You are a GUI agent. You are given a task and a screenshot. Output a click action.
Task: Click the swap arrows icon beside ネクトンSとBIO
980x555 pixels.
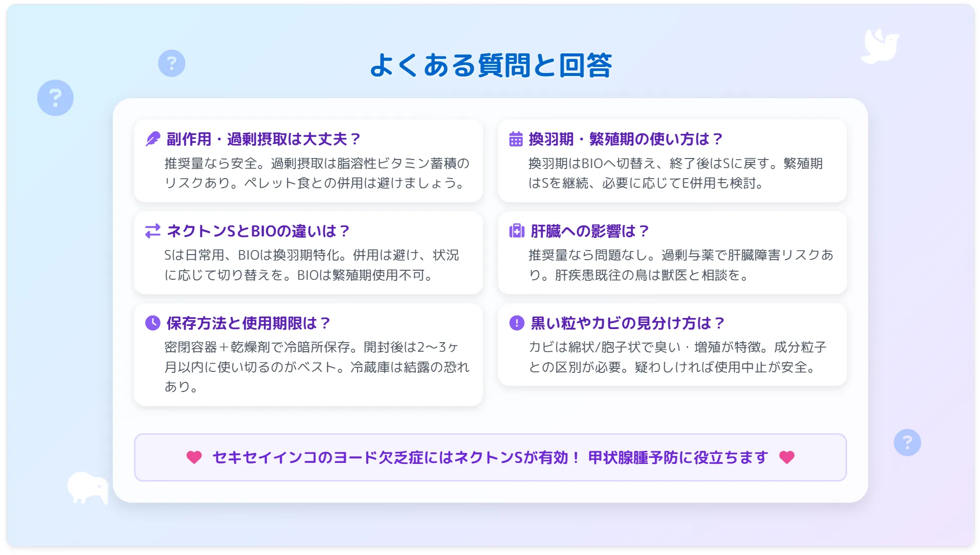pyautogui.click(x=153, y=231)
